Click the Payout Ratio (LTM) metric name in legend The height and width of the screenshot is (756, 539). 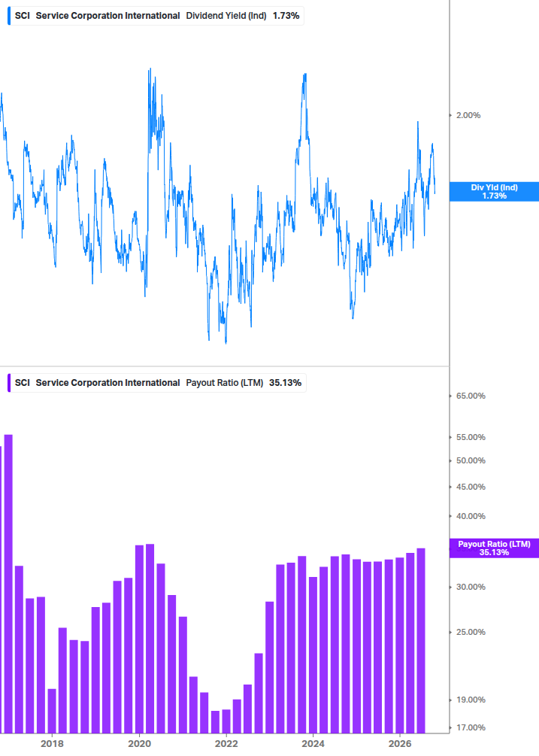tap(225, 383)
